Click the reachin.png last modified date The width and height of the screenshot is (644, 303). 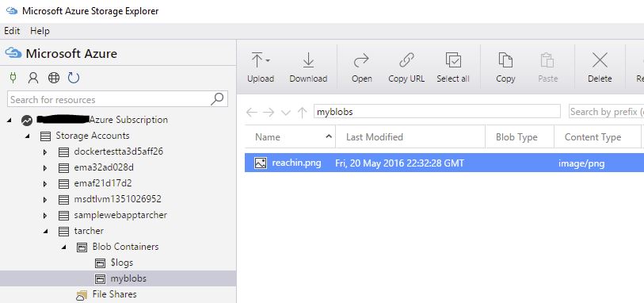coord(399,163)
